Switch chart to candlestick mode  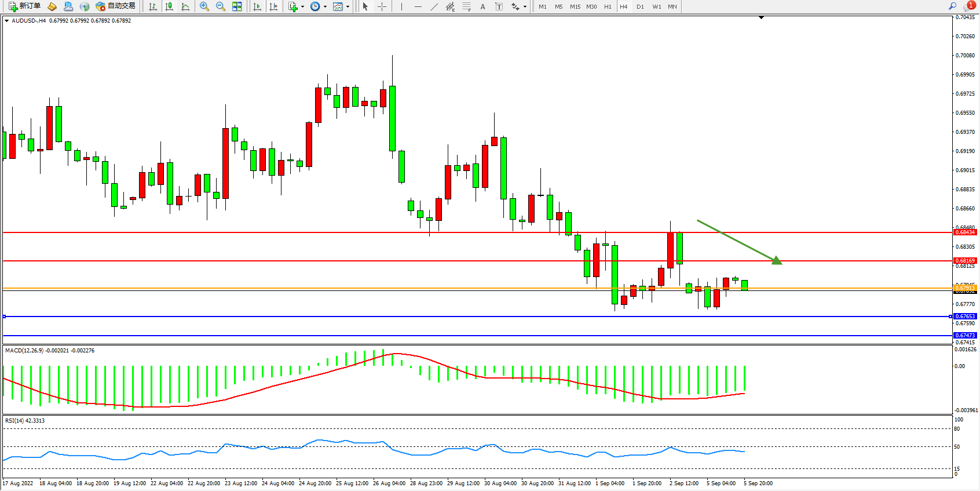click(x=169, y=6)
